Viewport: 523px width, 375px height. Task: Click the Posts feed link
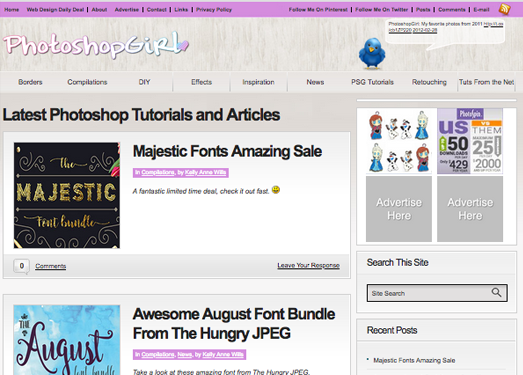pyautogui.click(x=423, y=10)
